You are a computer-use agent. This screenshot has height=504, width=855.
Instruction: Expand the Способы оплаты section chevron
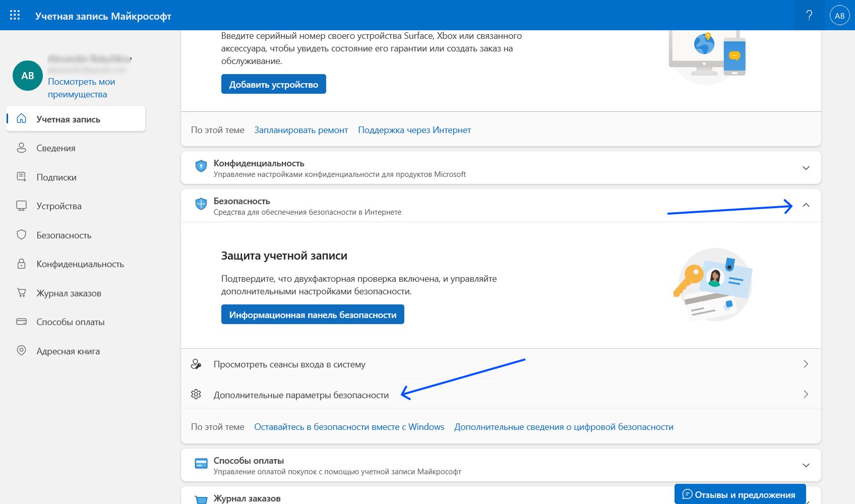(x=806, y=465)
